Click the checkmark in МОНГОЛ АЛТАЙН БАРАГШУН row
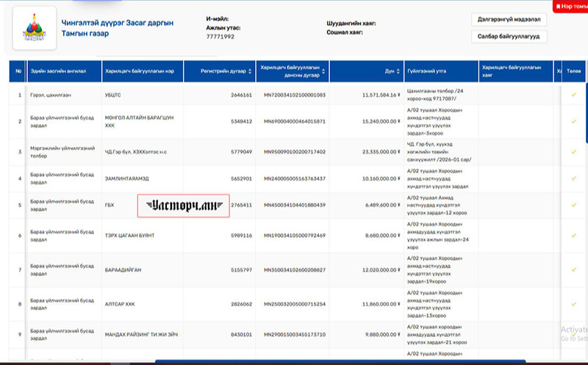Screen dimensions: 588x365 point(573,121)
